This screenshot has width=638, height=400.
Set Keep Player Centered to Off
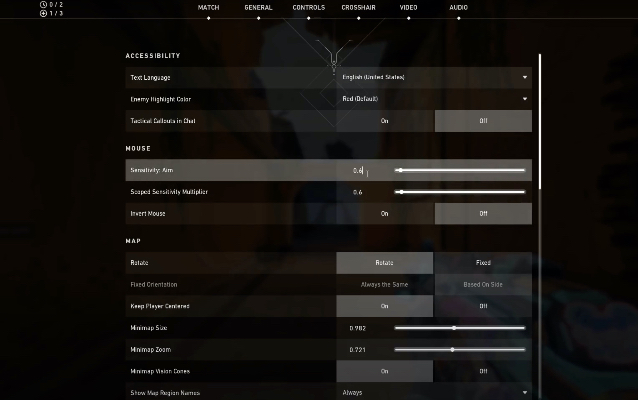(x=483, y=306)
